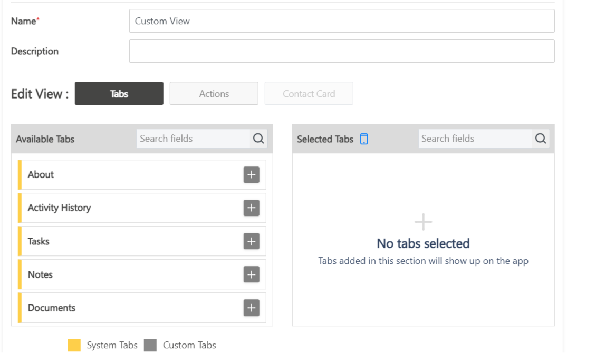Switch to the Tabs edit view
The width and height of the screenshot is (605, 364).
point(119,94)
